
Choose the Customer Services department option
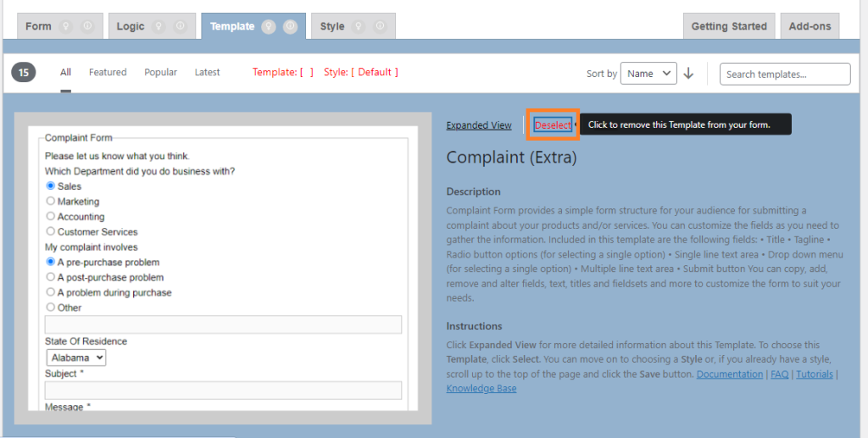[51, 231]
